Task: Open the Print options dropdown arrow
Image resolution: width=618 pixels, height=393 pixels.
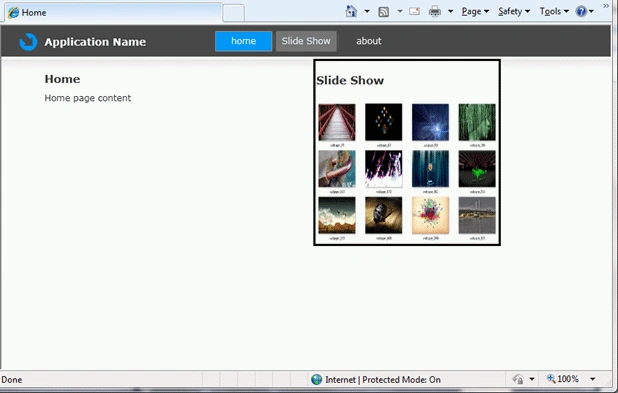Action: tap(450, 11)
